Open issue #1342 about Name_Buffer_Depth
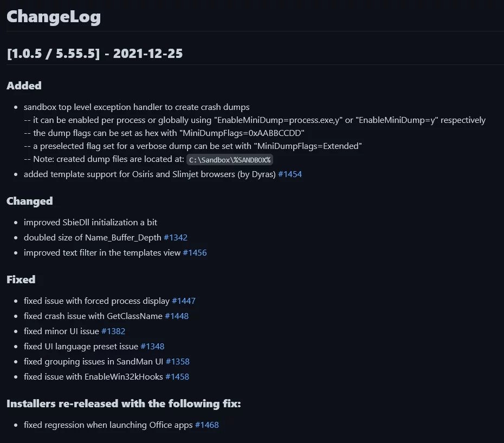This screenshot has width=504, height=443. (x=176, y=237)
